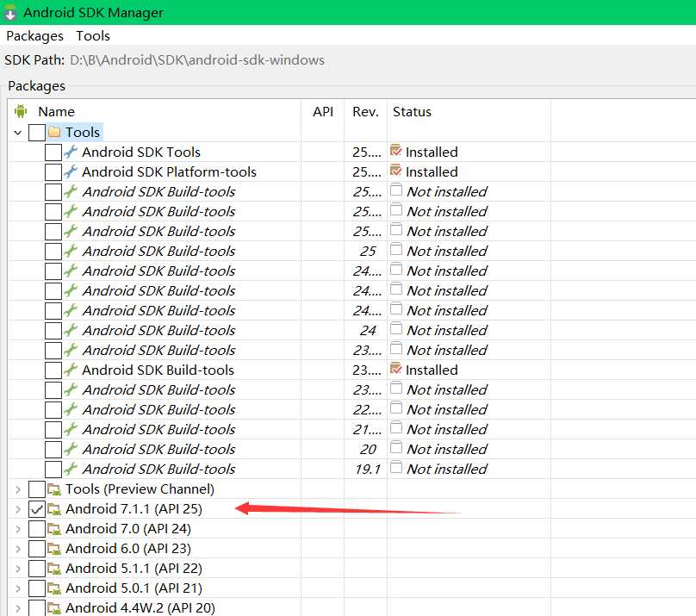The height and width of the screenshot is (616, 696).
Task: Click the Rev. column header
Action: [x=365, y=111]
